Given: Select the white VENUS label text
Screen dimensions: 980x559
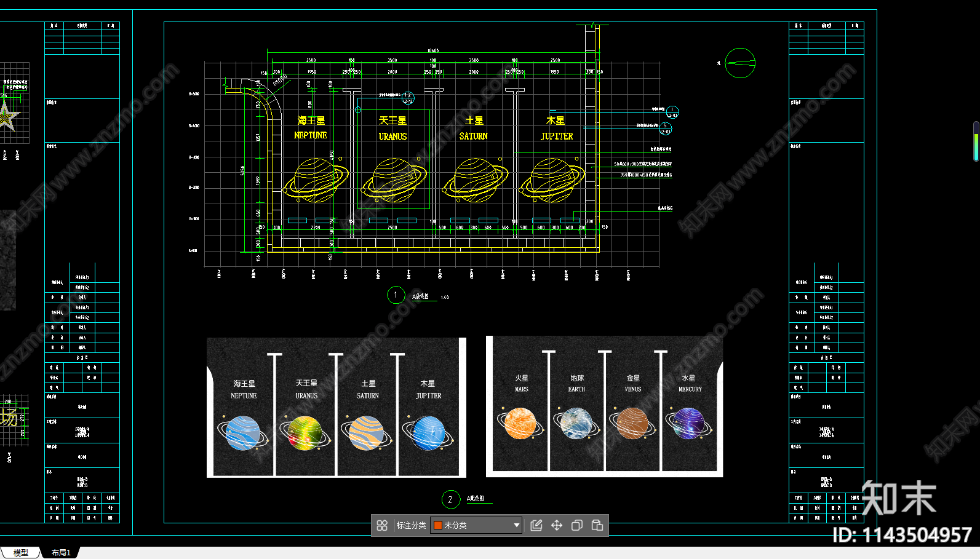Looking at the screenshot, I should (x=633, y=389).
